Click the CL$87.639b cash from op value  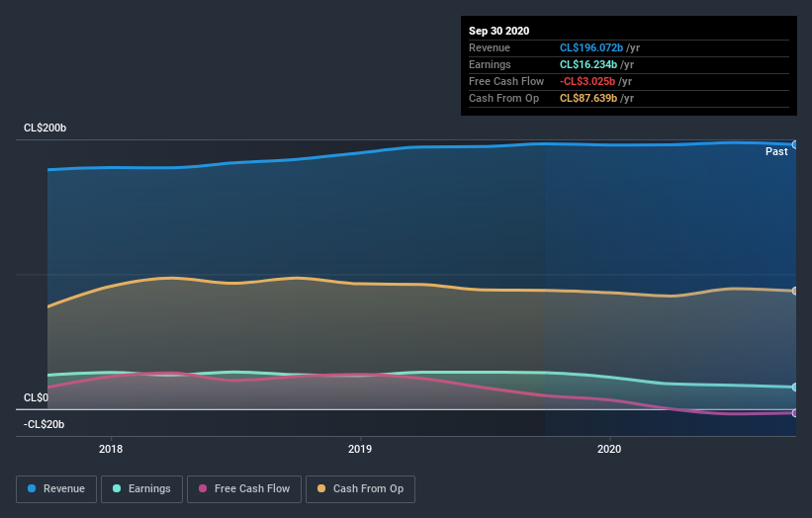point(588,98)
